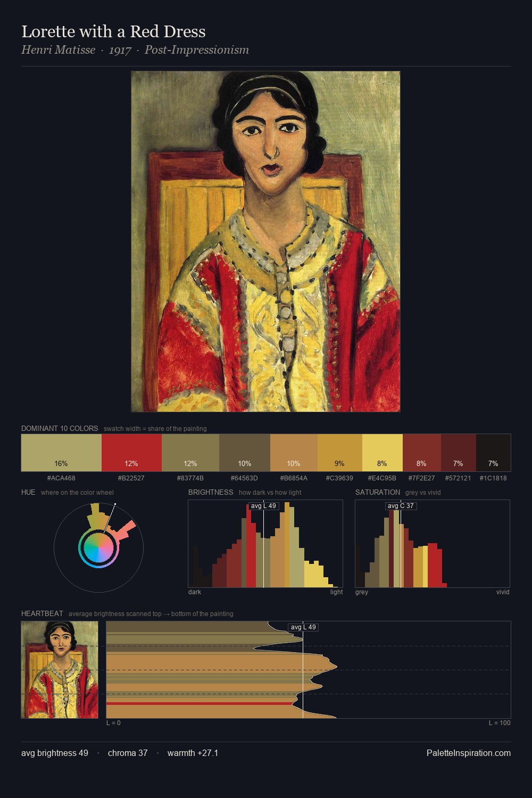Click hex code #E4C95B label

tap(382, 478)
